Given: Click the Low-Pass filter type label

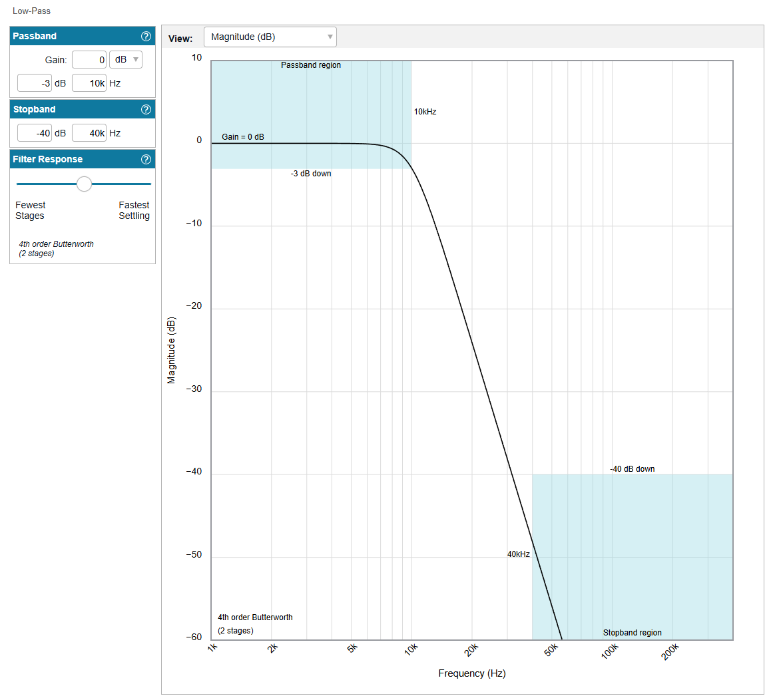Looking at the screenshot, I should point(31,11).
